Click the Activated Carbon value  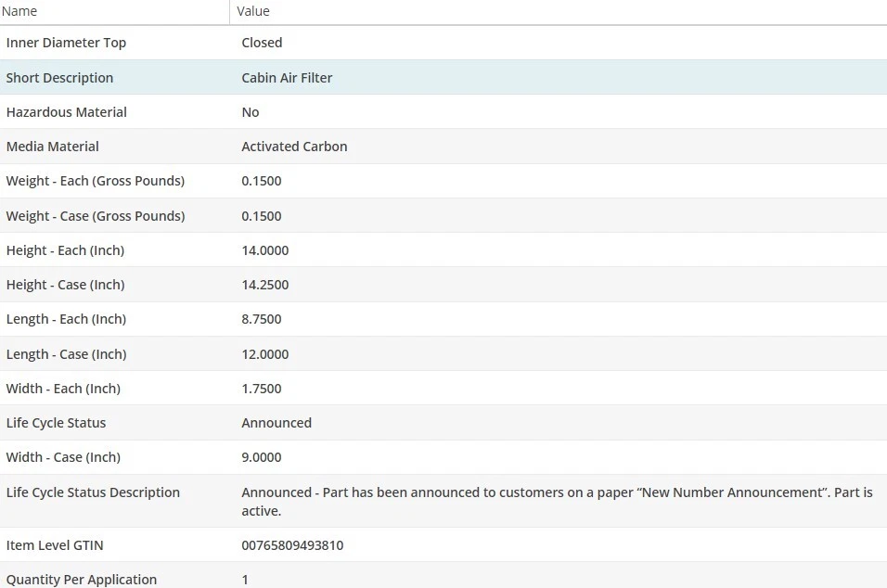tap(294, 147)
